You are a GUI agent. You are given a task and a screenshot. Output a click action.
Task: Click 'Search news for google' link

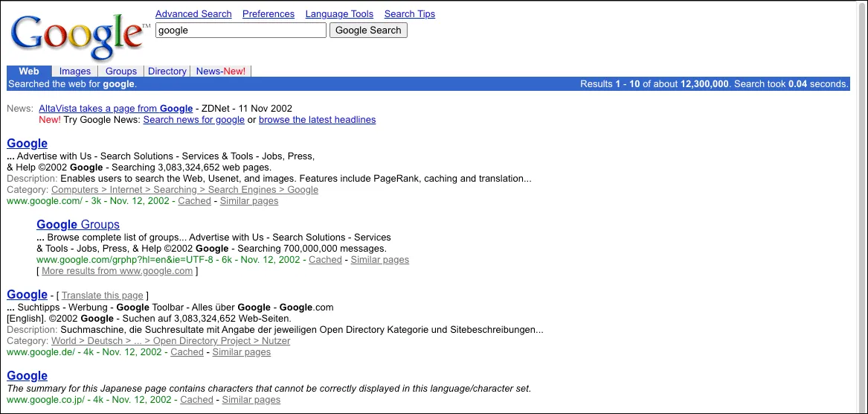coord(193,120)
